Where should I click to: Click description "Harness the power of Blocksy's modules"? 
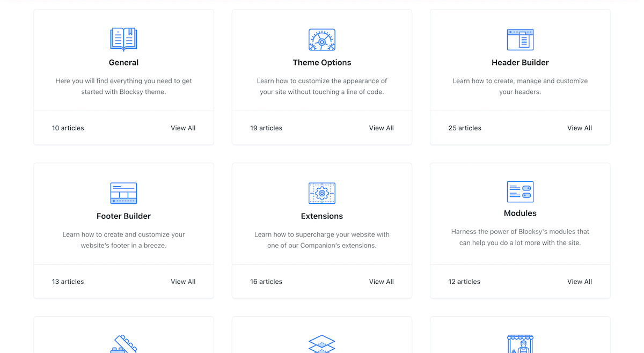coord(520,237)
